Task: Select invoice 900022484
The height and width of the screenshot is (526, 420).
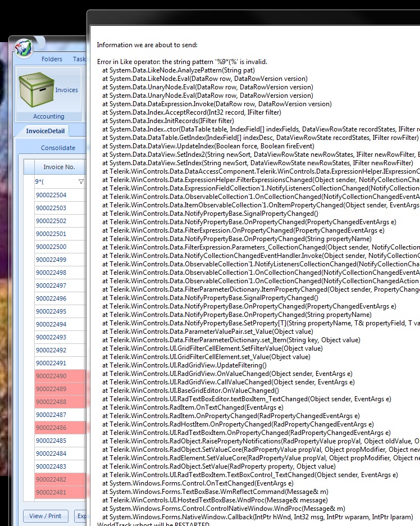Action: click(60, 454)
